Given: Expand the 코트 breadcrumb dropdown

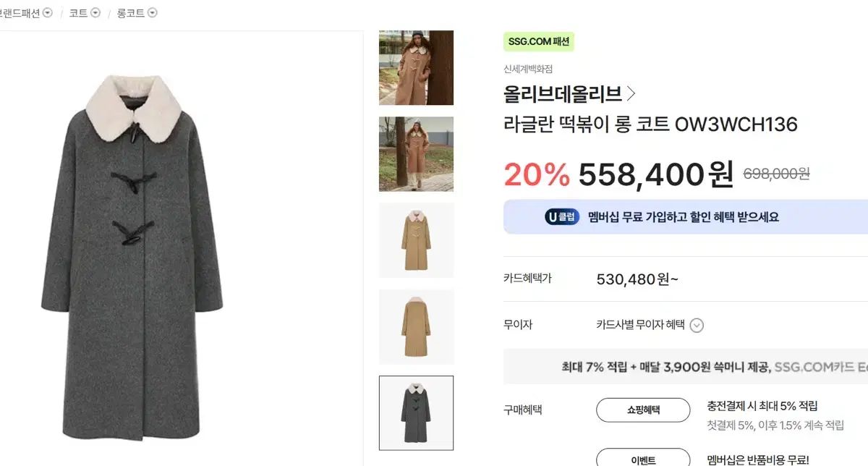Looking at the screenshot, I should 95,13.
